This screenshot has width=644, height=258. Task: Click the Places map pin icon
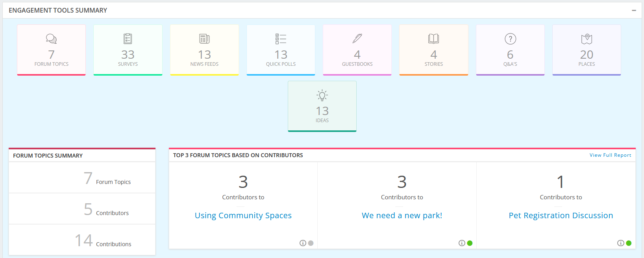click(587, 39)
